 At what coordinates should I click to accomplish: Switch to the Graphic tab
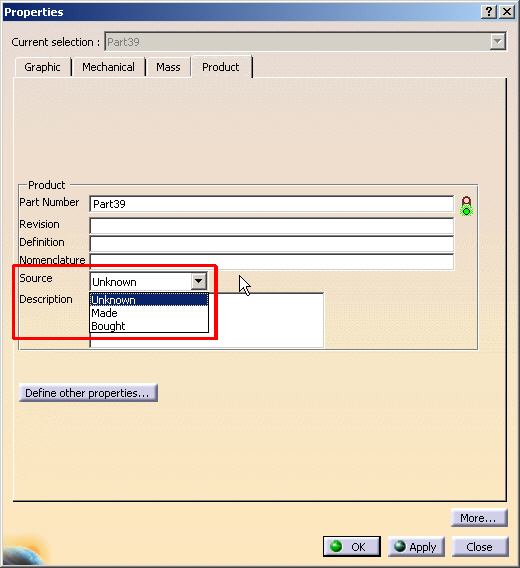tap(42, 67)
